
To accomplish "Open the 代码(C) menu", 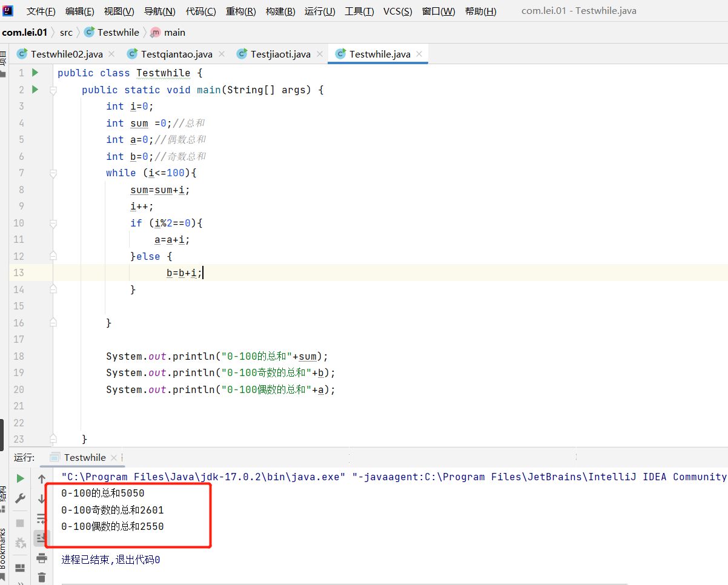I will [201, 12].
